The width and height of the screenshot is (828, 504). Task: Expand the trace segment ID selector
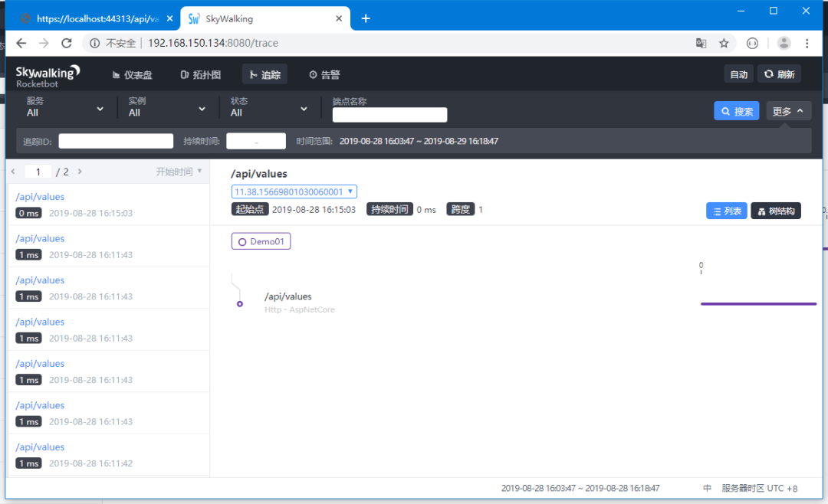coord(294,191)
